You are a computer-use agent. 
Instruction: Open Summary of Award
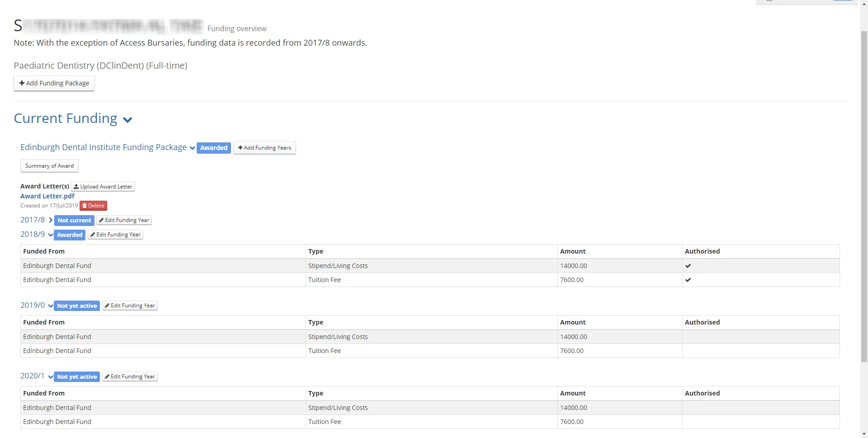click(x=49, y=166)
